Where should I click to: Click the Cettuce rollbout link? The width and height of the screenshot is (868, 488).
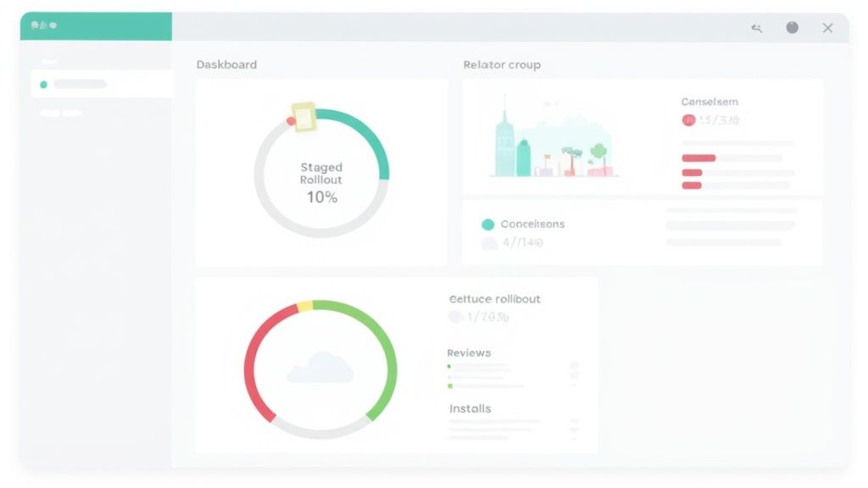[x=495, y=299]
